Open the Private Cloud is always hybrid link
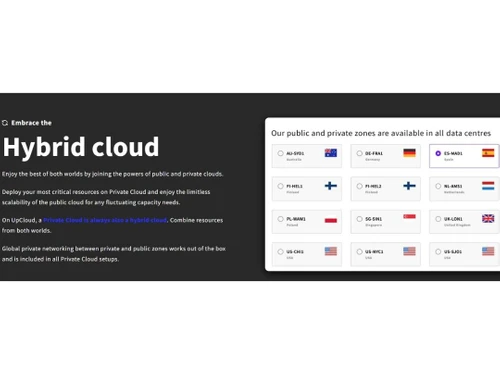The image size is (500, 375). (105, 220)
